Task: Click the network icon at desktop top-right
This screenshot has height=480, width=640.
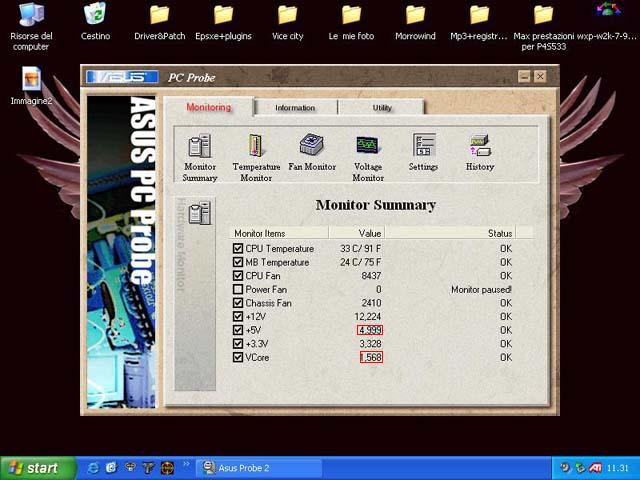Action: click(x=608, y=9)
